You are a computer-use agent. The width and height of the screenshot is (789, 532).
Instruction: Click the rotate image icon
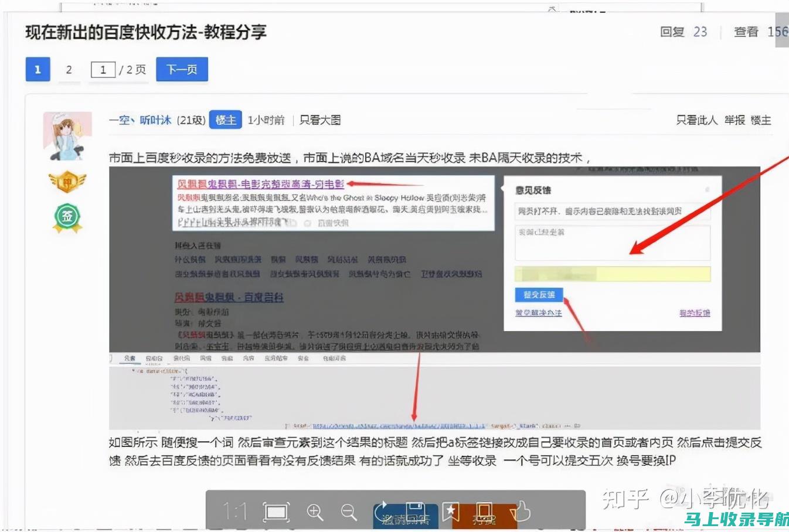click(x=383, y=511)
